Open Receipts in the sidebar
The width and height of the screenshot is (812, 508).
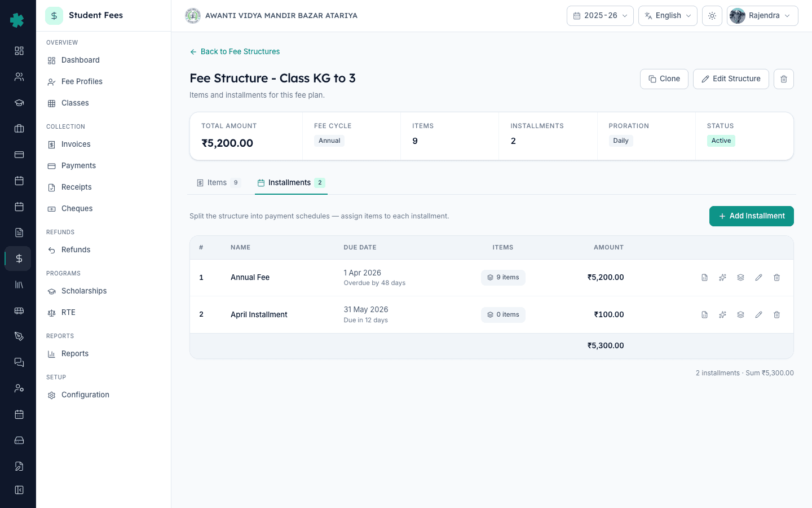click(x=103, y=187)
